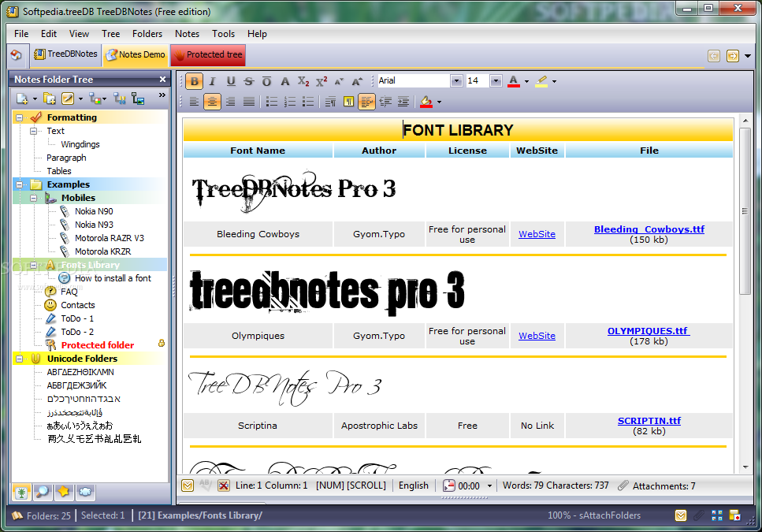
Task: Click the tree settings tools icon
Action: pos(120,99)
